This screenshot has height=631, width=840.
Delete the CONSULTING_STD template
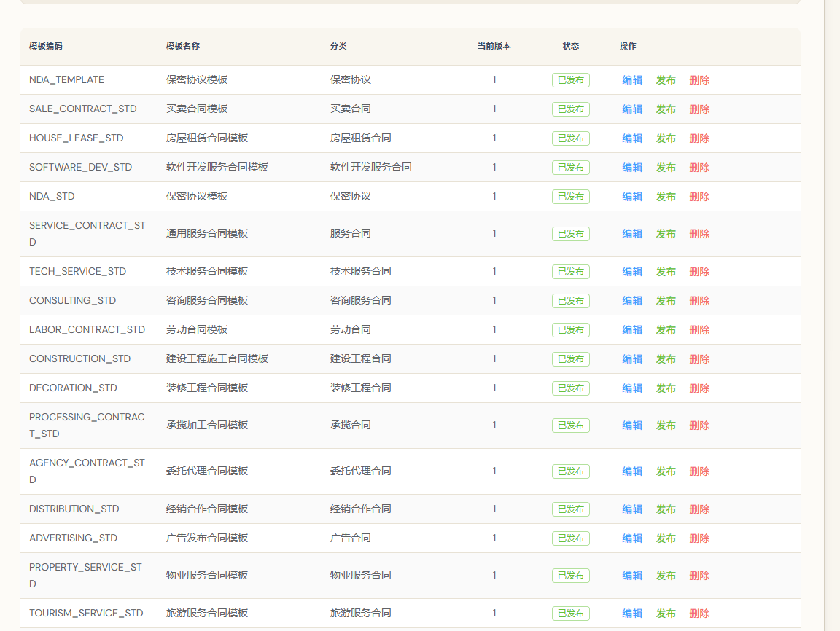699,301
